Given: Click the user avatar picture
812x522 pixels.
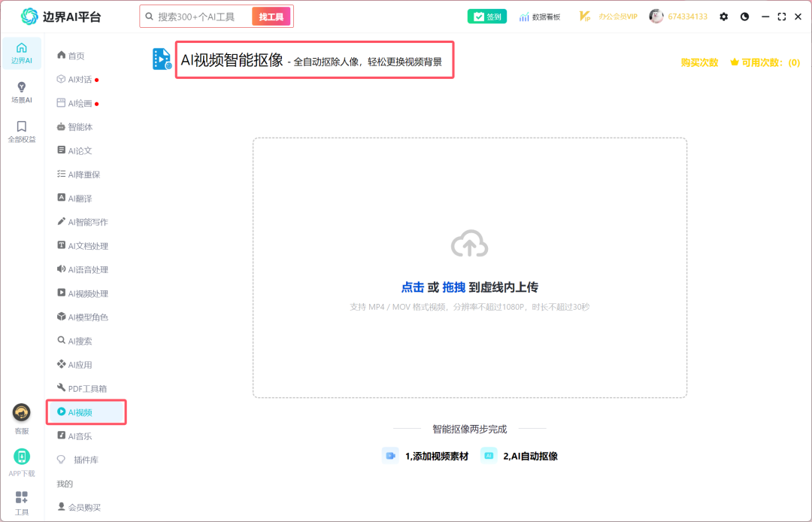Looking at the screenshot, I should tap(656, 16).
